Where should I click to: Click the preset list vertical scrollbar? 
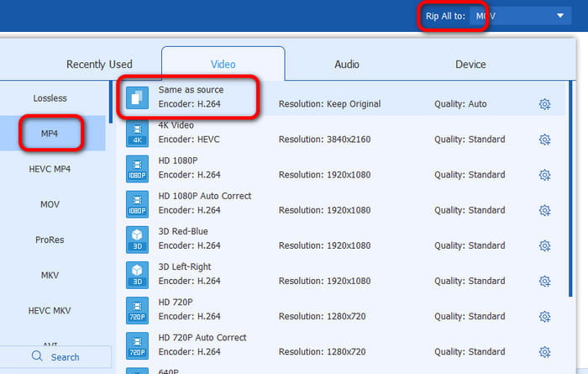click(x=570, y=188)
